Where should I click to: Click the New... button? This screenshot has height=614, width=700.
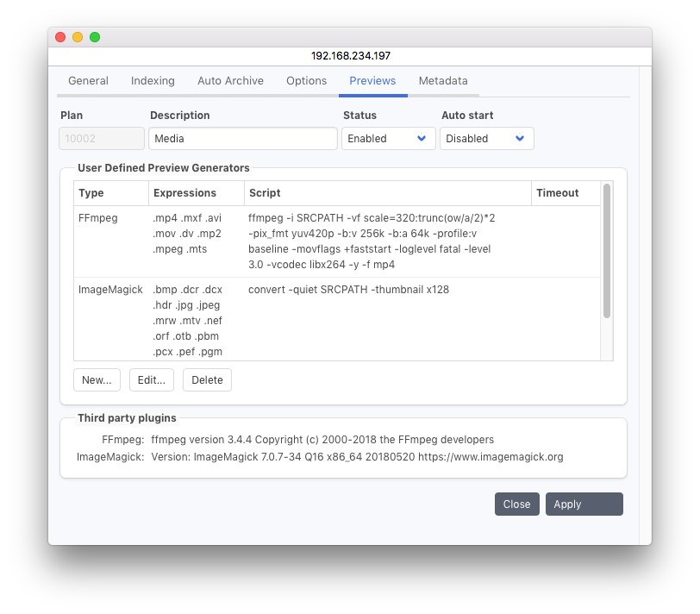tap(97, 380)
